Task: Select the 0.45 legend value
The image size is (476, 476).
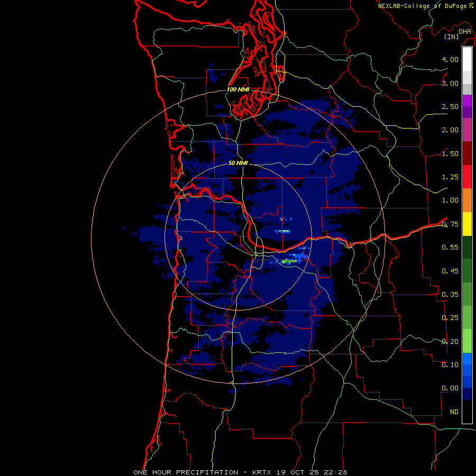Action: click(450, 271)
